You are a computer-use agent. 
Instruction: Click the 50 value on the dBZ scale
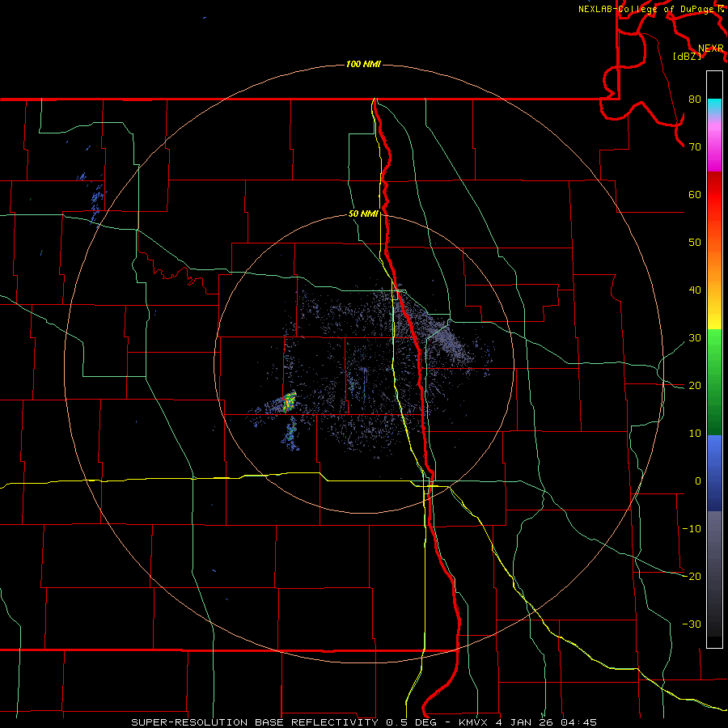[695, 243]
